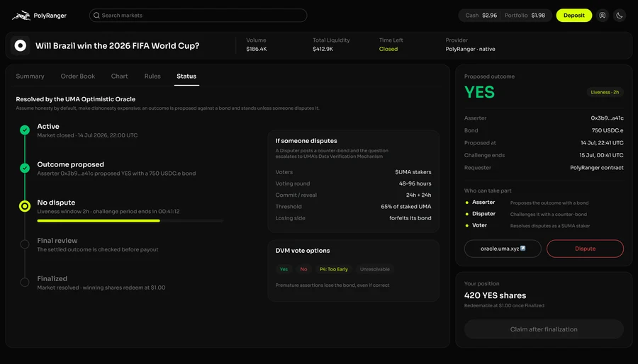Open the Rules tab
Viewport: 638px width, 364px height.
tap(152, 76)
